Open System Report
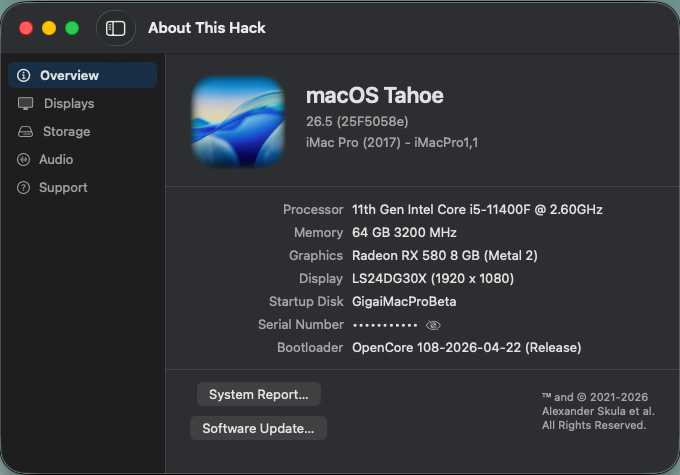The width and height of the screenshot is (680, 475). (x=259, y=394)
